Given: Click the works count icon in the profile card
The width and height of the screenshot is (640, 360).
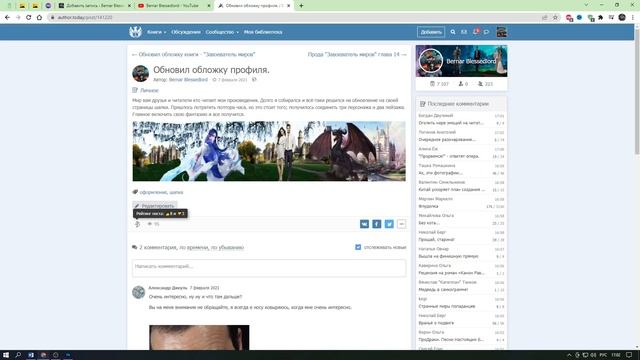Looking at the screenshot, I should [x=432, y=84].
